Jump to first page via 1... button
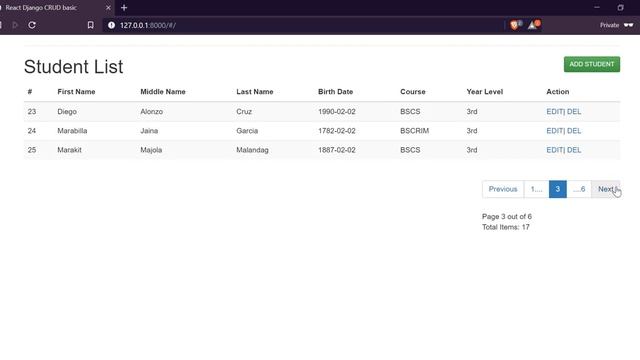The height and width of the screenshot is (360, 640). (536, 189)
